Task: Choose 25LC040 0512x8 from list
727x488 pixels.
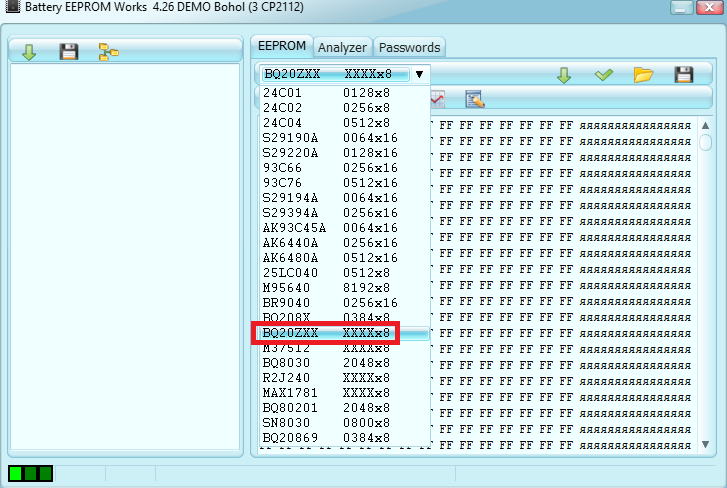Action: point(344,273)
